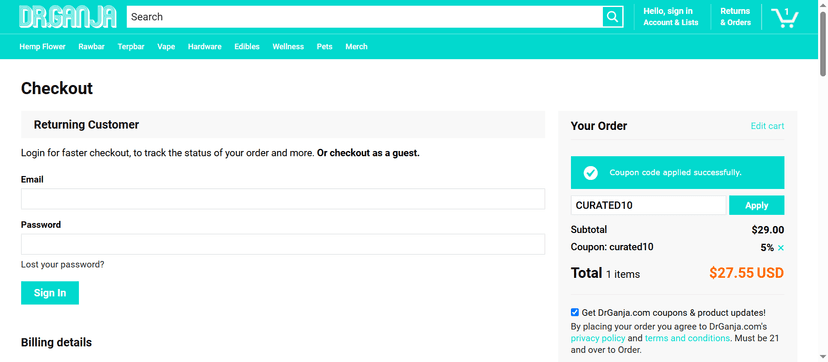This screenshot has height=362, width=828.
Task: Focus the Email input field
Action: 283,199
